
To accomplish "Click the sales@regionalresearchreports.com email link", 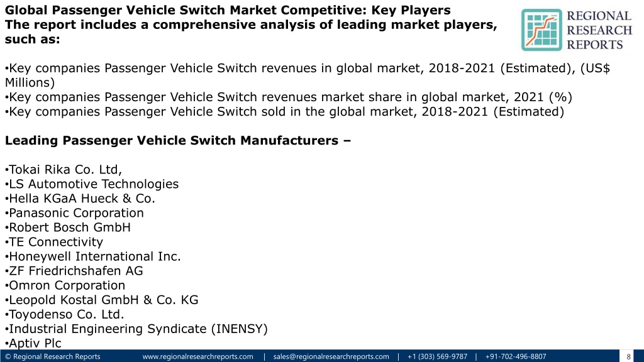I will point(331,356).
